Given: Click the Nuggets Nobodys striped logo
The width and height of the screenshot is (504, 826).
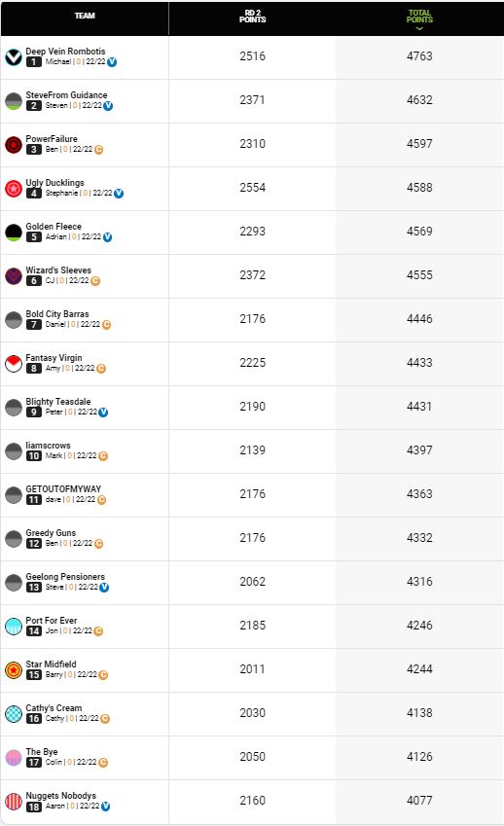Looking at the screenshot, I should [x=14, y=802].
